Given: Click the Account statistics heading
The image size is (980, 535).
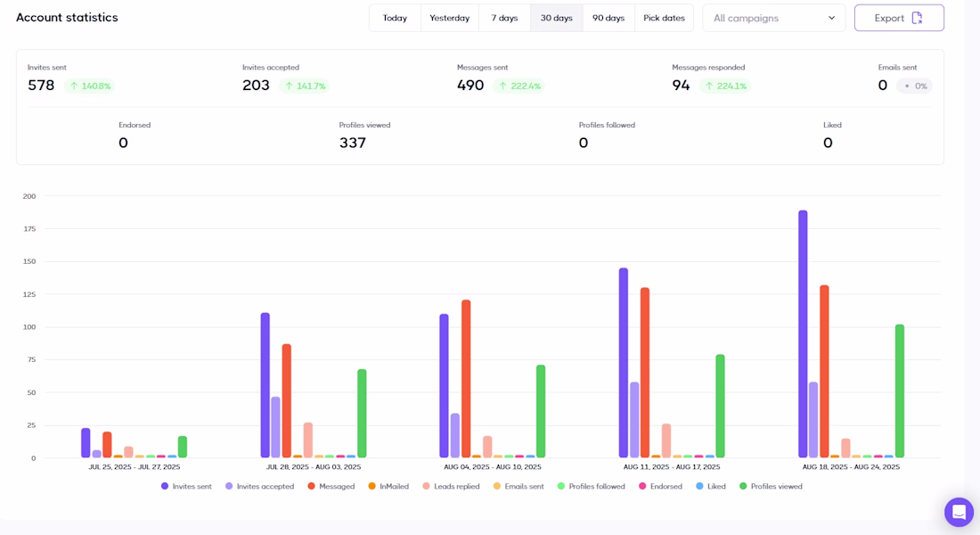Looking at the screenshot, I should point(67,18).
